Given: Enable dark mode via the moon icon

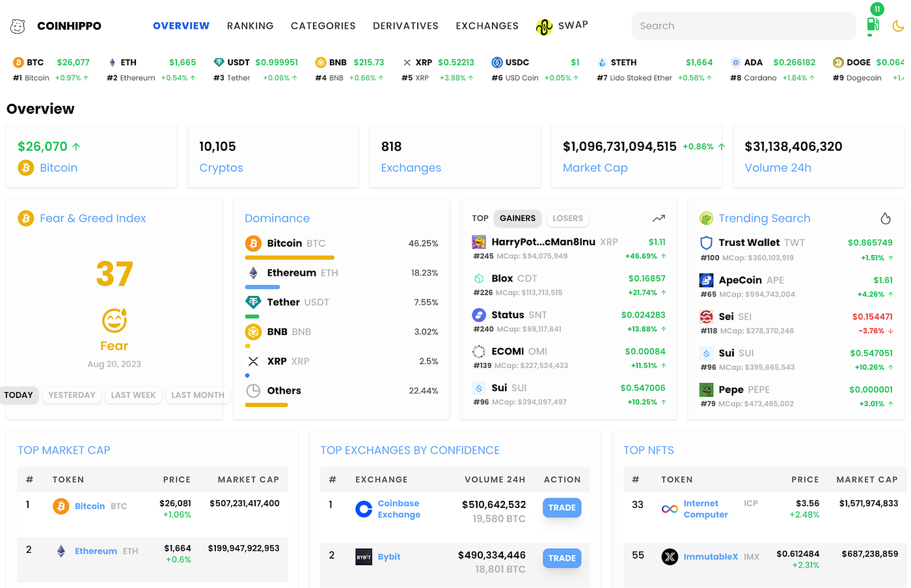Looking at the screenshot, I should tap(899, 26).
